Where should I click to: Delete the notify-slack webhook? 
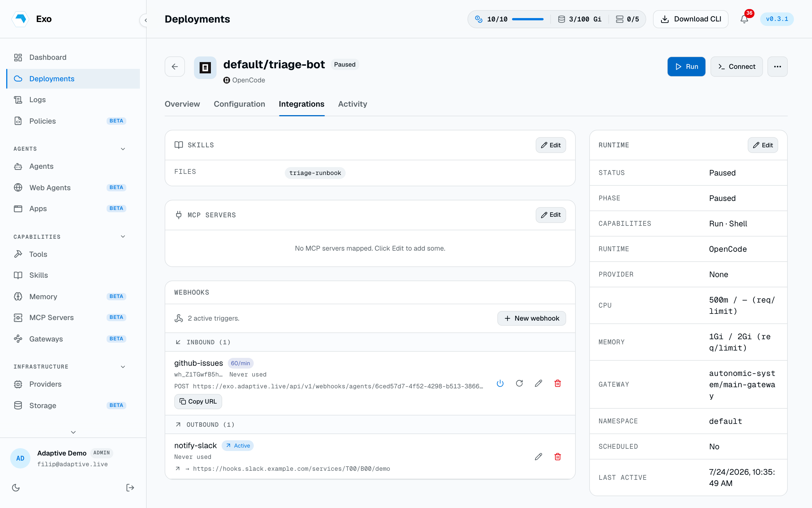[558, 457]
